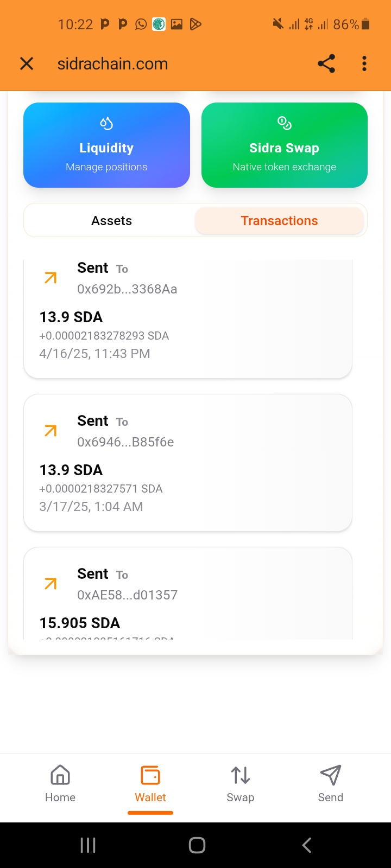Image resolution: width=391 pixels, height=868 pixels.
Task: Open Wallet in bottom navigation
Action: pyautogui.click(x=150, y=783)
